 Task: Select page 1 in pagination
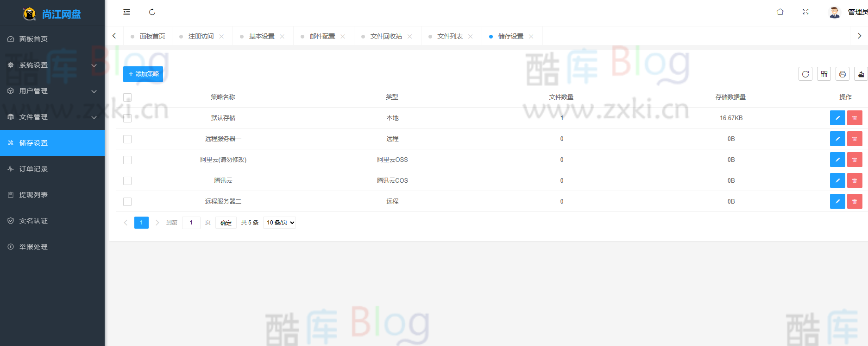tap(142, 223)
